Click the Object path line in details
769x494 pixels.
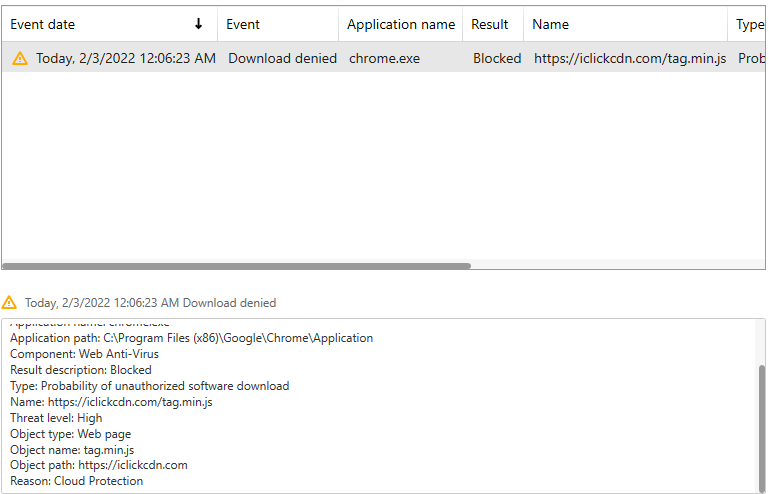(x=98, y=465)
